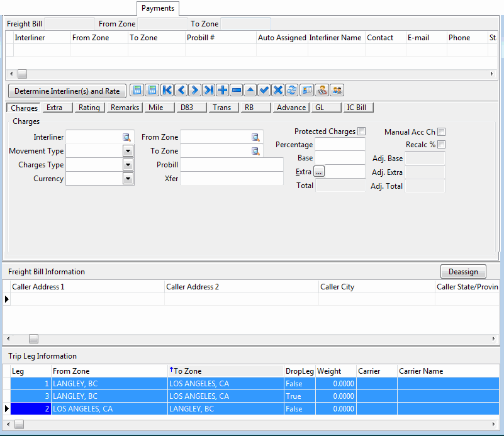The width and height of the screenshot is (504, 436).
Task: Switch to the Rating tab
Action: [x=89, y=108]
